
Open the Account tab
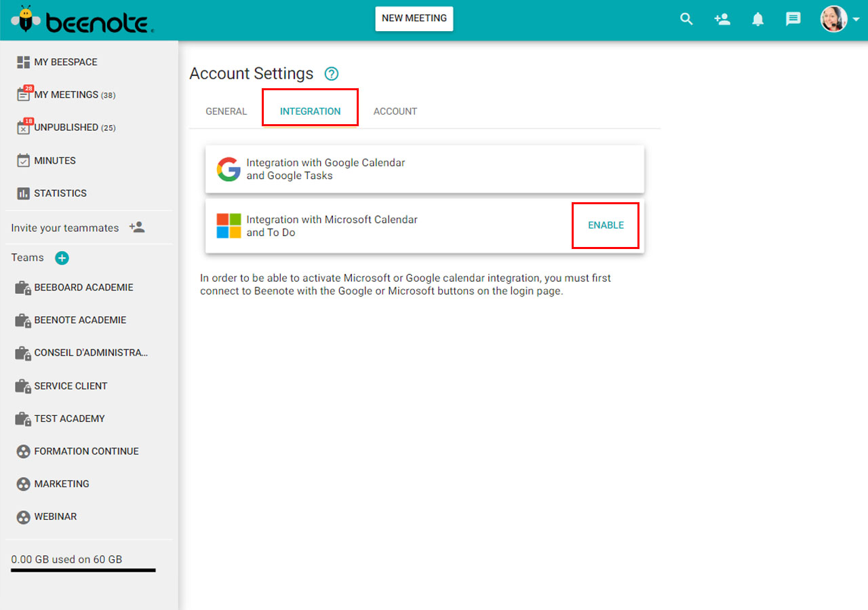point(395,111)
